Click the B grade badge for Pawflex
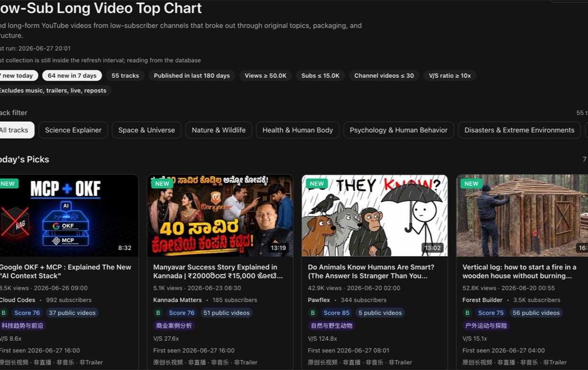The width and height of the screenshot is (588, 370). click(x=312, y=313)
